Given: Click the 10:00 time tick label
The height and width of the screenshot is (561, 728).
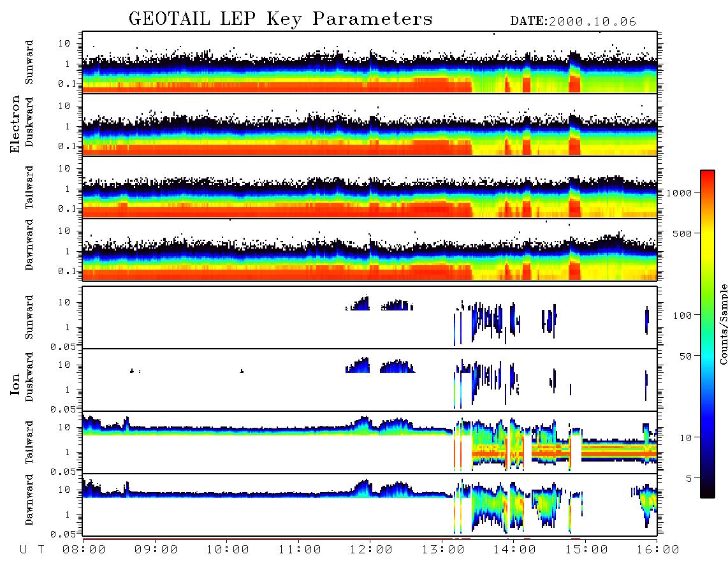Looking at the screenshot, I should 228,550.
